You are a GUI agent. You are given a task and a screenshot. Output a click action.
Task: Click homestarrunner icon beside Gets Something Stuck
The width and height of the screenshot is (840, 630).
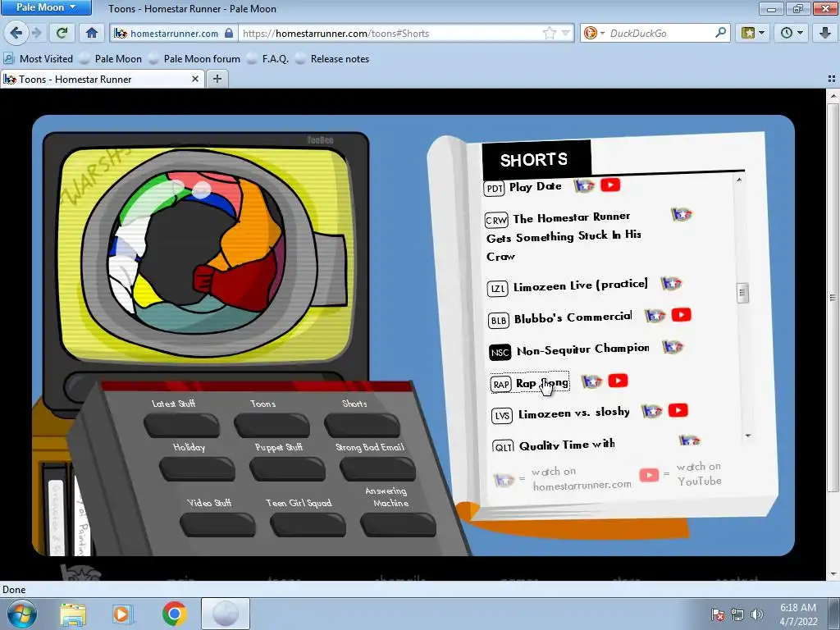pos(682,214)
